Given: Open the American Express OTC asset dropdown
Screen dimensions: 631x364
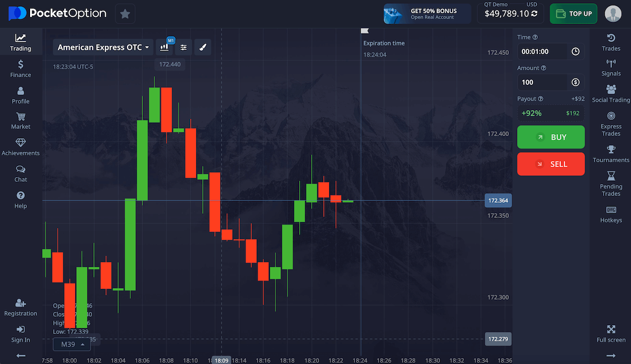Looking at the screenshot, I should pos(103,47).
